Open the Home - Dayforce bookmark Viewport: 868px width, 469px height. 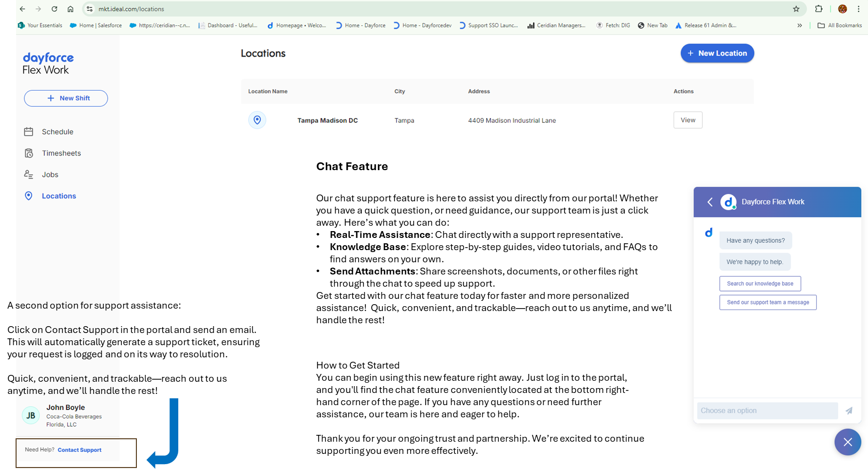(360, 25)
